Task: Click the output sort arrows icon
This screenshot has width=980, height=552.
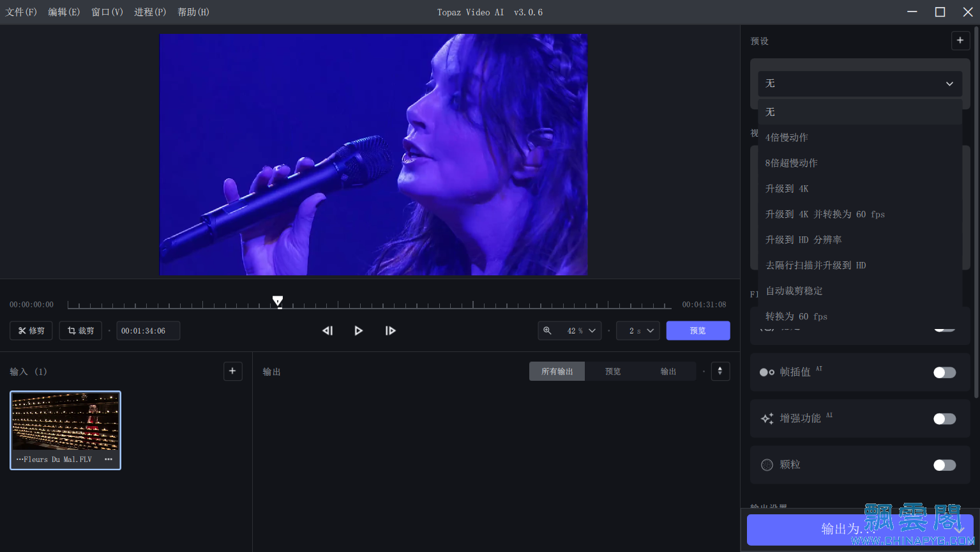Action: point(720,371)
